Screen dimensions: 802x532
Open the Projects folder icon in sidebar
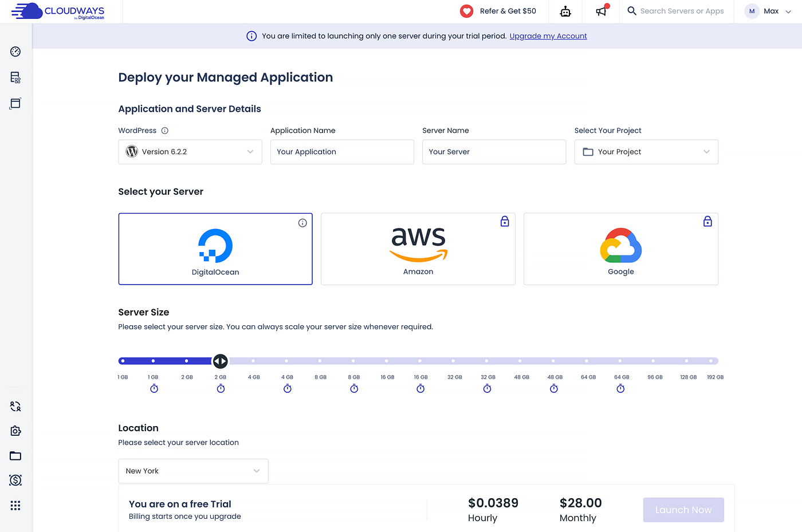pos(15,456)
